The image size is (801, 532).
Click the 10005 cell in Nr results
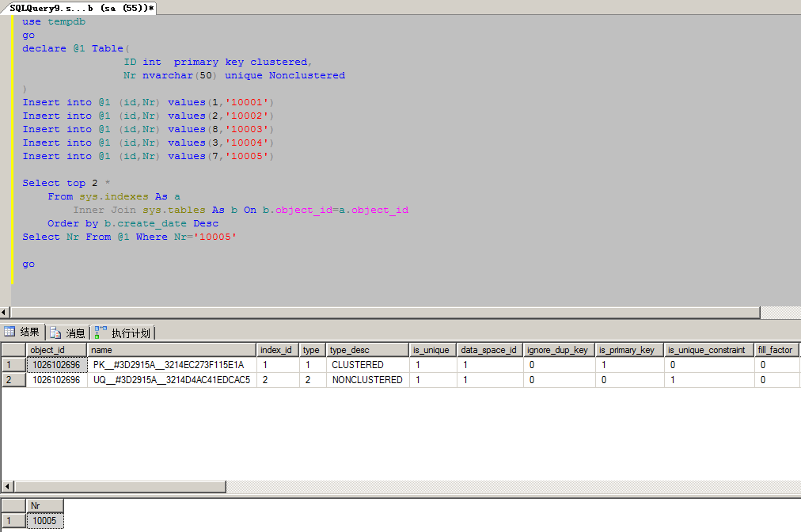click(44, 521)
